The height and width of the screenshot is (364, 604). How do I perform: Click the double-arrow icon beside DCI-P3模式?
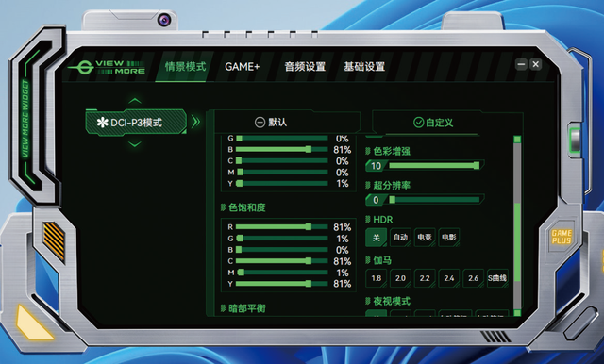pyautogui.click(x=195, y=123)
